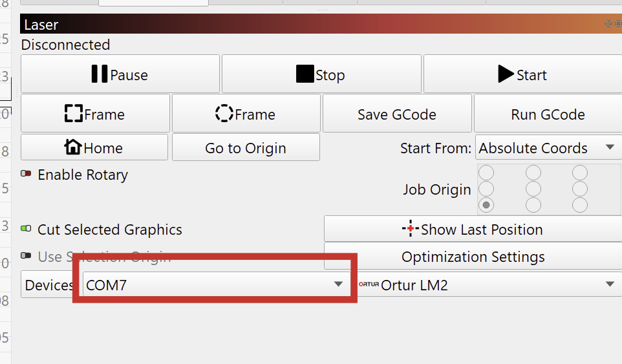This screenshot has width=622, height=364.
Task: Home the laser head
Action: [x=94, y=147]
